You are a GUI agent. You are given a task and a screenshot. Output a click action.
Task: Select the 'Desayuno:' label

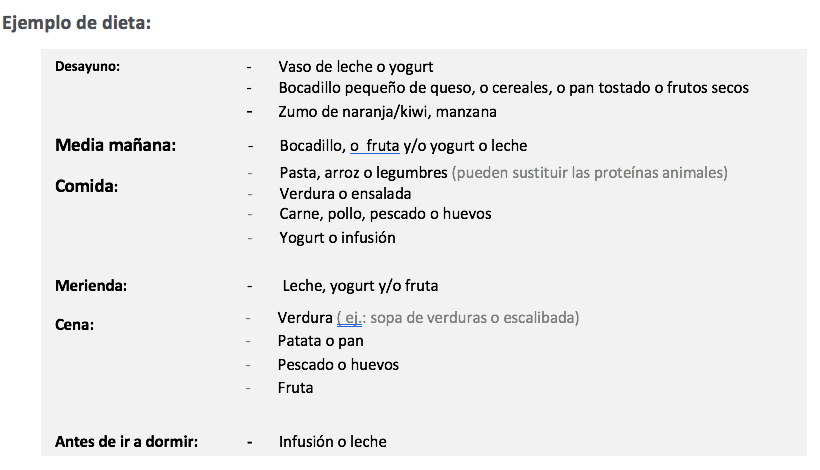[87, 66]
